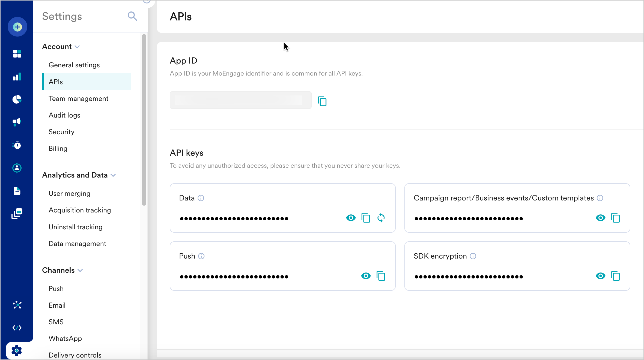Open the analytics bar chart icon

tap(17, 77)
